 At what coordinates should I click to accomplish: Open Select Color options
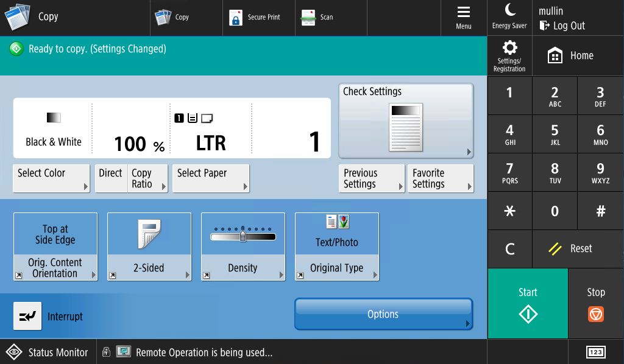pyautogui.click(x=51, y=178)
